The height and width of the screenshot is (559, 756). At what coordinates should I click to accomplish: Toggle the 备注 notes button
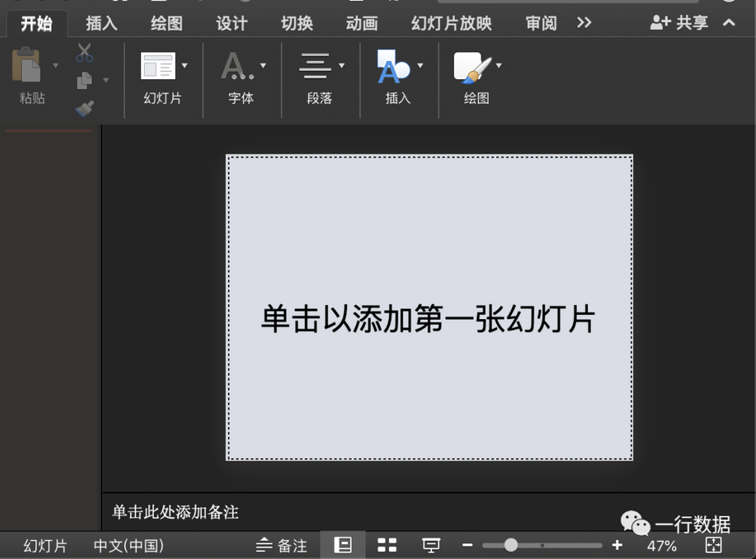[281, 546]
